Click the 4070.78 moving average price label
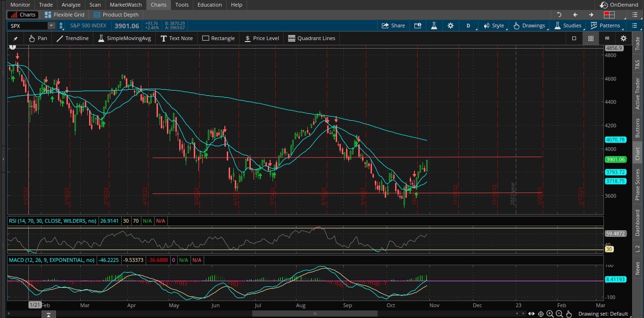Screen dimensions: 644x318 (615, 140)
